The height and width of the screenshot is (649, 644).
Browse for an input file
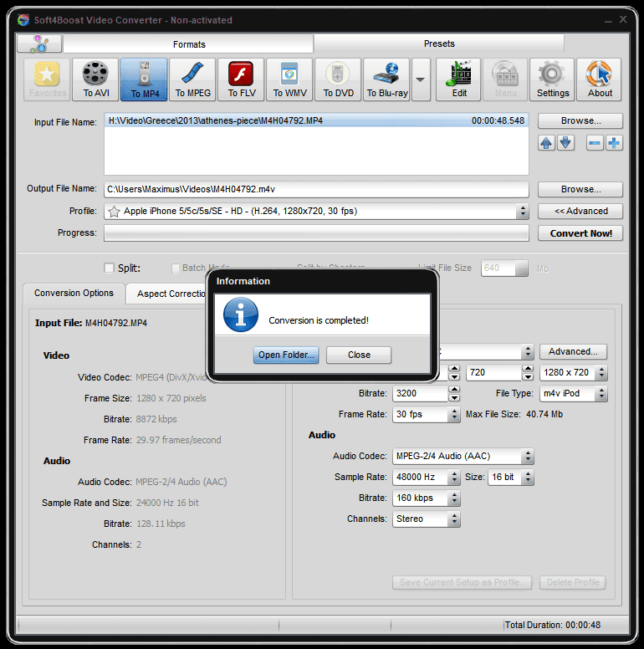click(580, 121)
